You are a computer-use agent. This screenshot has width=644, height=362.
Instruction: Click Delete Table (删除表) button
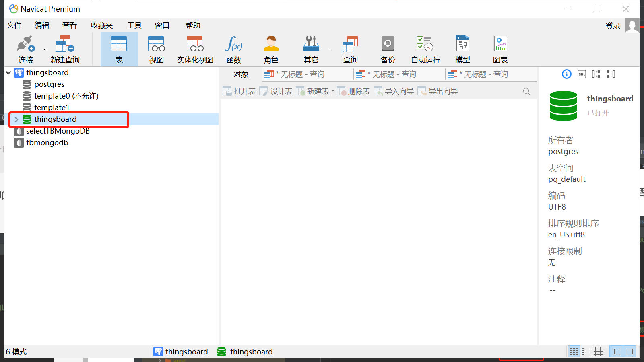point(353,91)
